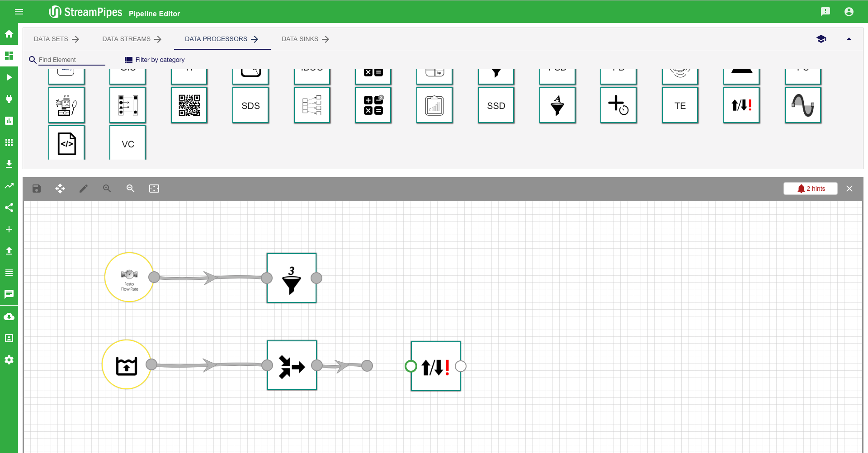Select the TE data processor tile
Screen dimensions: 868x453
(x=680, y=105)
